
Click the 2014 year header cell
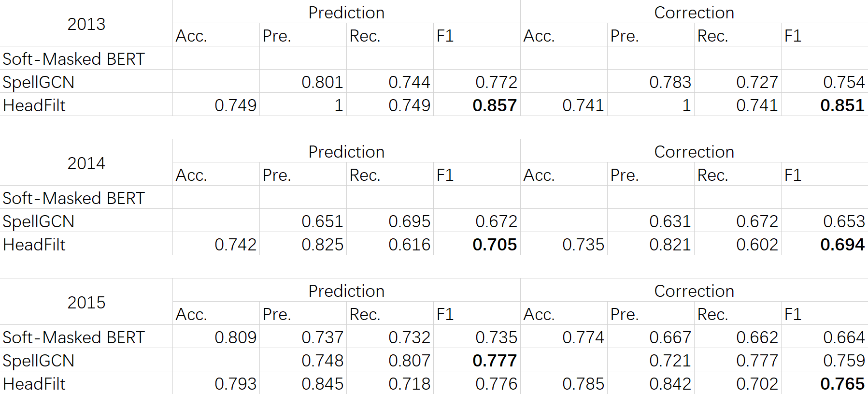[x=86, y=163]
